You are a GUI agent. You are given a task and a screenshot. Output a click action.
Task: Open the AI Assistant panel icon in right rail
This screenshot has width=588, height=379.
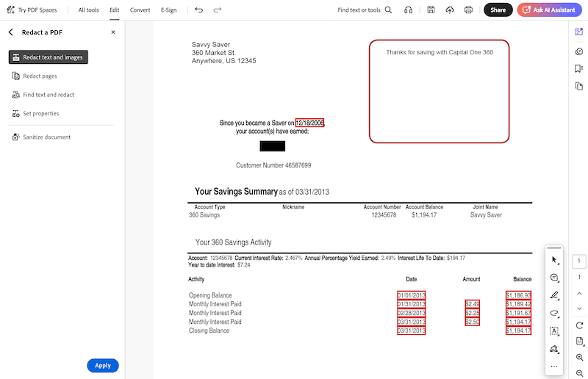[579, 32]
